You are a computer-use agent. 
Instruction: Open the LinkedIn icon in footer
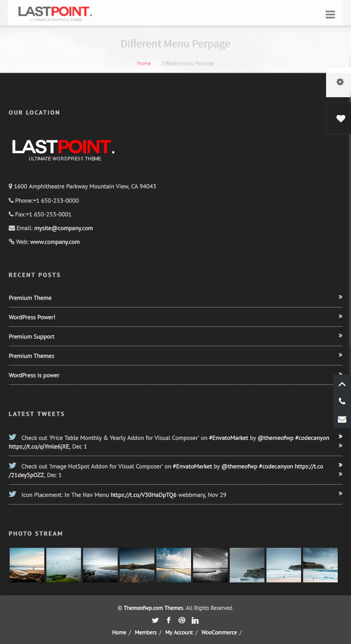[195, 620]
